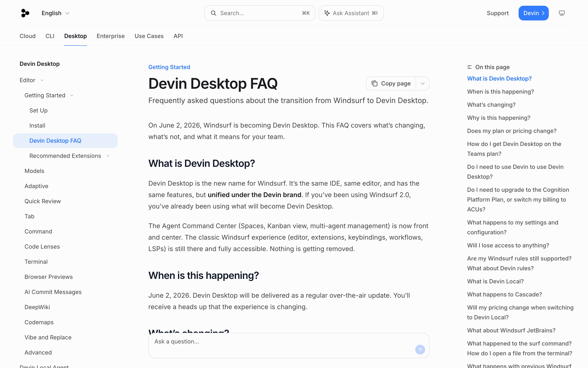Click the What is Devin Desktop? heading
This screenshot has width=588, height=368.
click(x=202, y=164)
